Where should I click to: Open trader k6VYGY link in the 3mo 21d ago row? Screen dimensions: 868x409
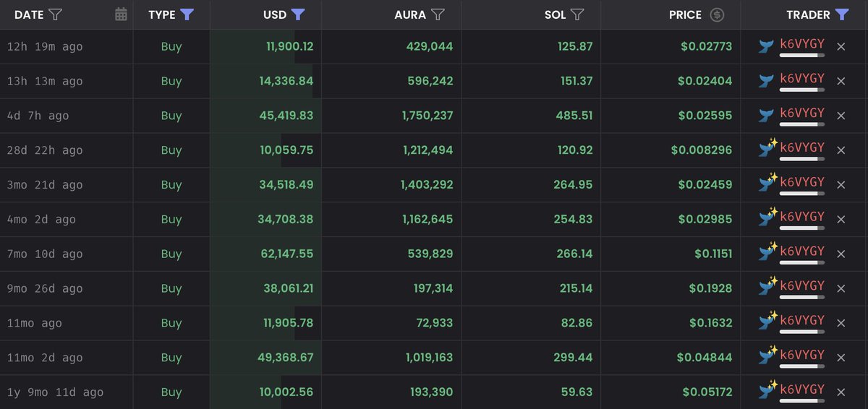pyautogui.click(x=802, y=182)
